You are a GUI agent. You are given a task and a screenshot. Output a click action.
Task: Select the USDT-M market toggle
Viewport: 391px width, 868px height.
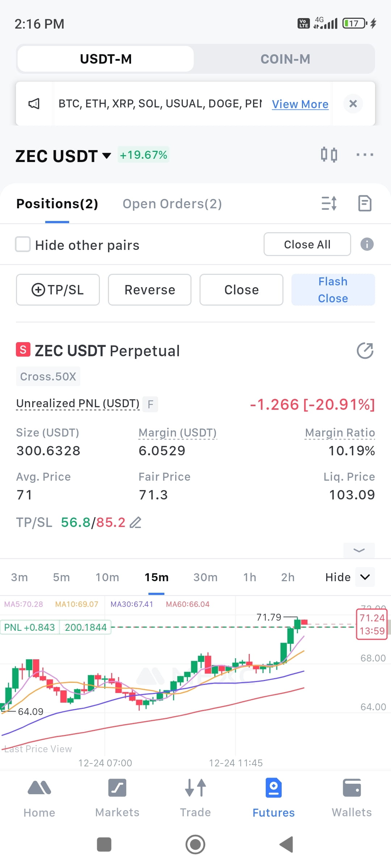tap(106, 59)
